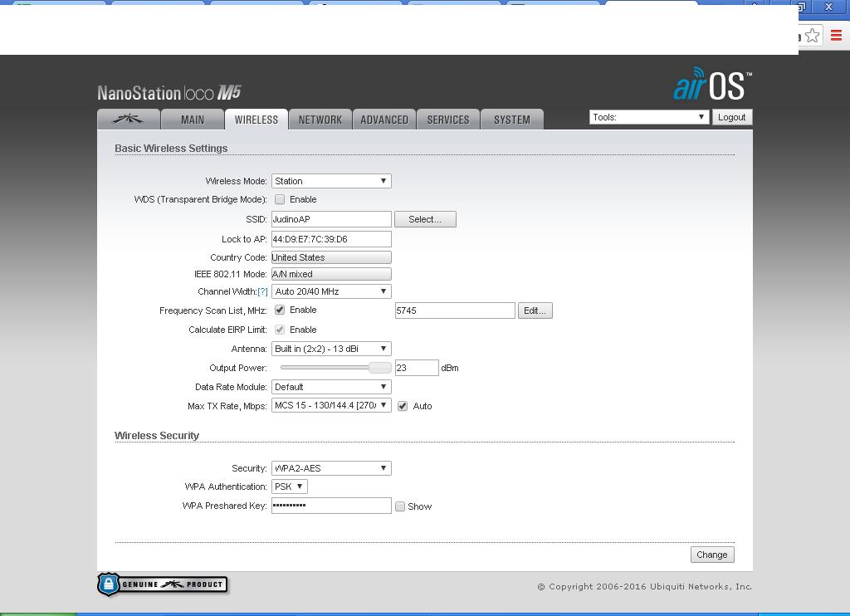Open the Ubiquiti logo tab
This screenshot has width=850, height=616.
(x=129, y=120)
